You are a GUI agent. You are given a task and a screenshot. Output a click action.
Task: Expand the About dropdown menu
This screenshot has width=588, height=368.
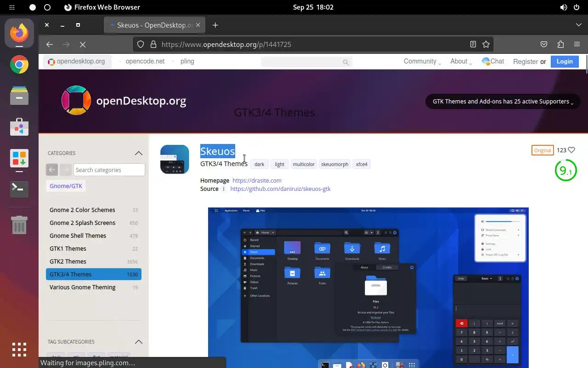[x=461, y=62]
